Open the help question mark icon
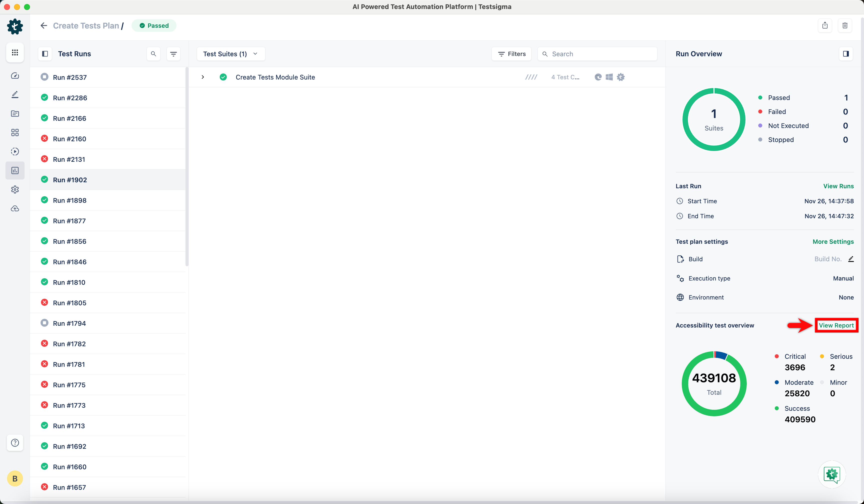Image resolution: width=864 pixels, height=504 pixels. point(15,443)
